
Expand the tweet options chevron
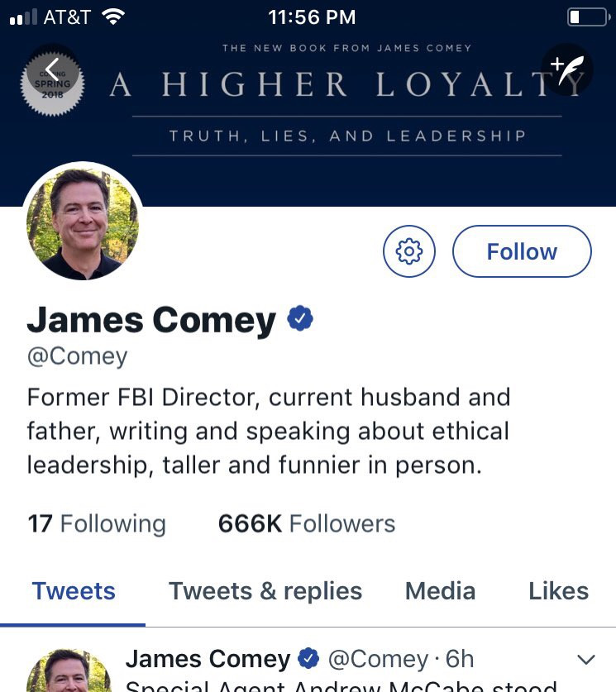pyautogui.click(x=585, y=659)
